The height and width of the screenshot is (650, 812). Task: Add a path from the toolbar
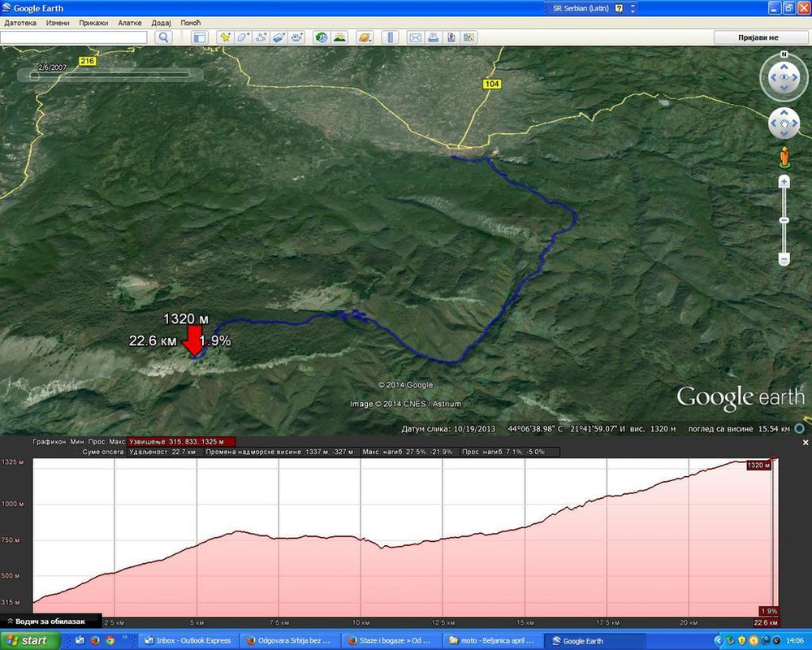point(261,37)
